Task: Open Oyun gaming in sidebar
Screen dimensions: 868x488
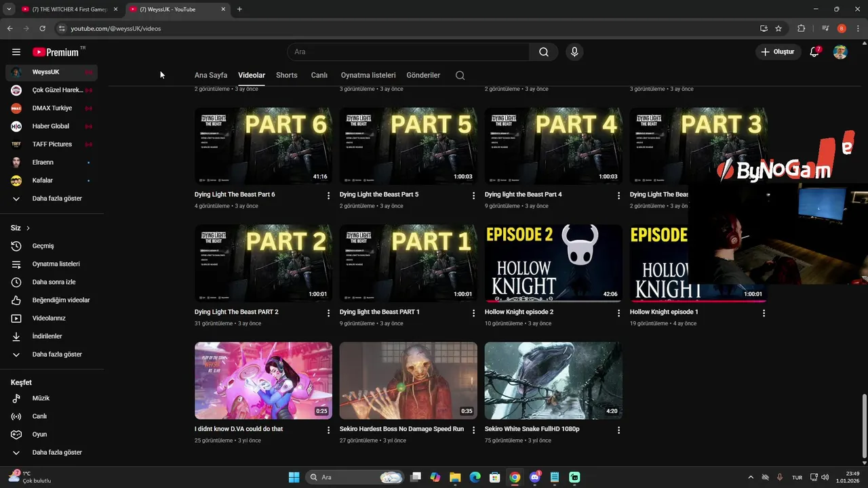Action: click(x=52, y=434)
